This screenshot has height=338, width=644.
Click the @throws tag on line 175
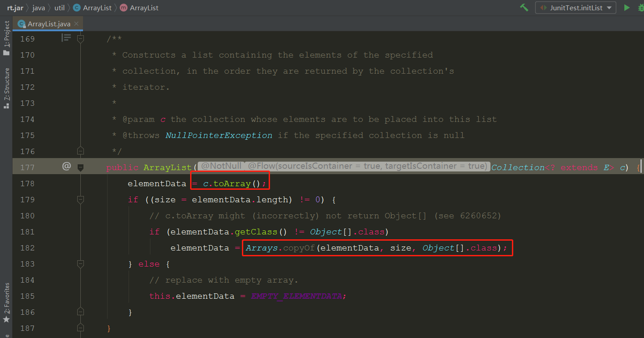141,135
